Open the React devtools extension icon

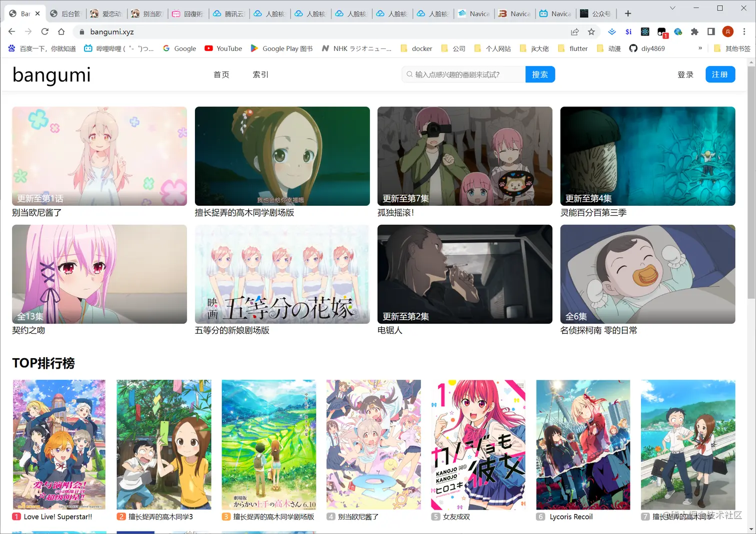645,31
